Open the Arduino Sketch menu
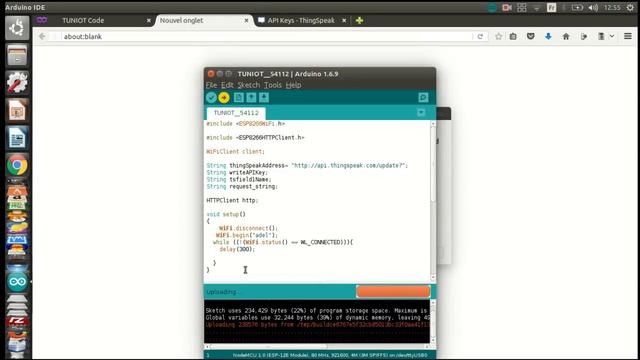This screenshot has width=640, height=360. pyautogui.click(x=249, y=85)
